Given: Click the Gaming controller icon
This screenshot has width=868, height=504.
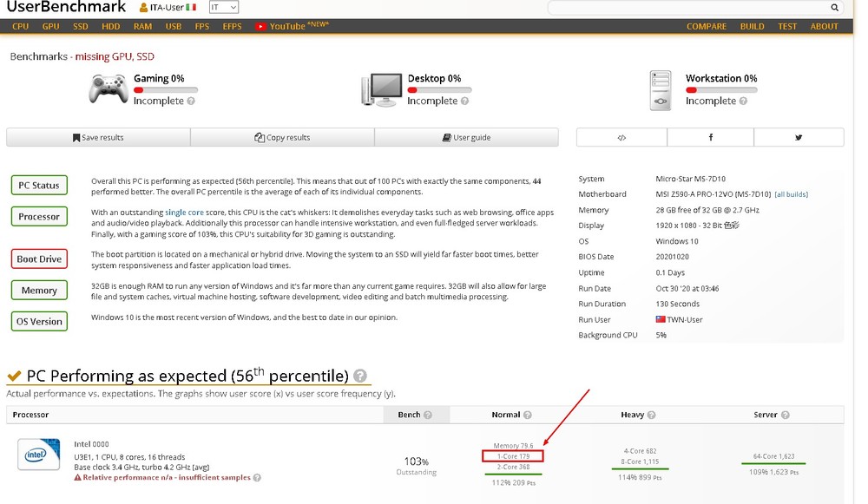Looking at the screenshot, I should coord(108,88).
